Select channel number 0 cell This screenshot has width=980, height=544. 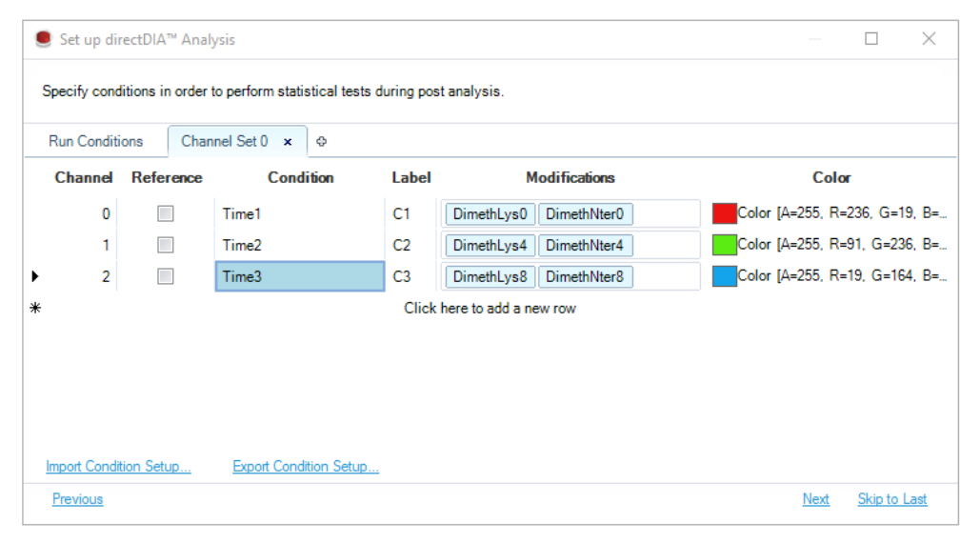(x=107, y=213)
